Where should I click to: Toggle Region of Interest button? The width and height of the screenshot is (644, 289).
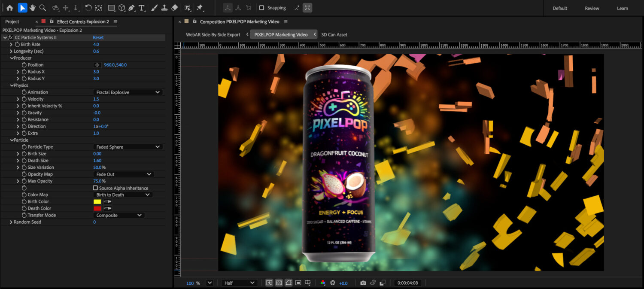tap(298, 283)
